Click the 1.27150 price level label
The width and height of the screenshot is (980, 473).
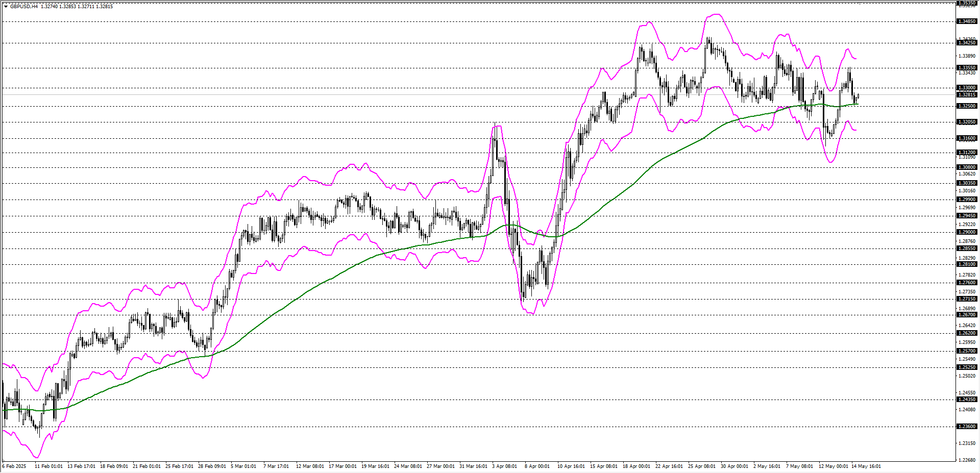(967, 299)
